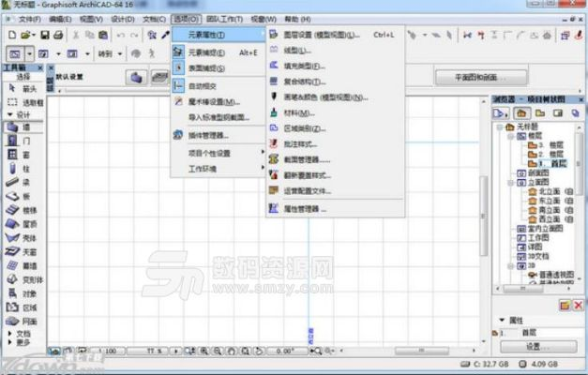Select the Roof (屋顶) tool
The height and width of the screenshot is (375, 588).
click(23, 224)
